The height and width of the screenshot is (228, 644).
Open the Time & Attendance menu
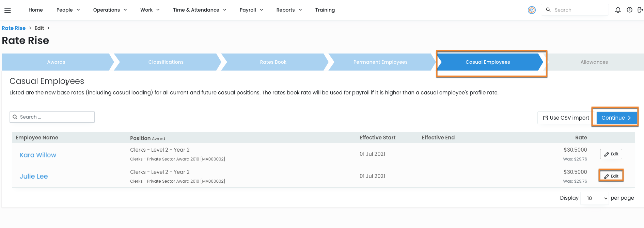(x=200, y=10)
